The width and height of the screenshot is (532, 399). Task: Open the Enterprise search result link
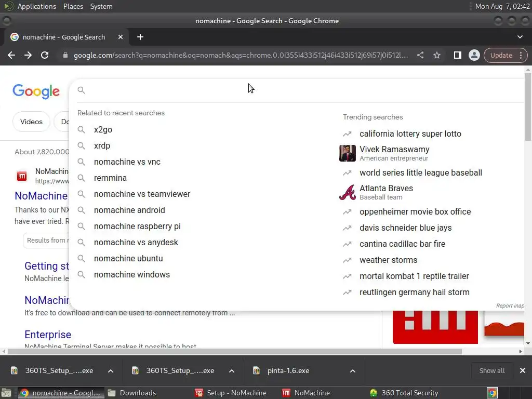pyautogui.click(x=48, y=335)
